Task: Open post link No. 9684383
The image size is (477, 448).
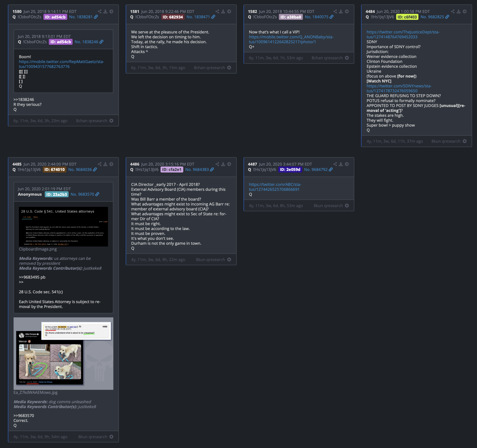Action: pos(197,170)
